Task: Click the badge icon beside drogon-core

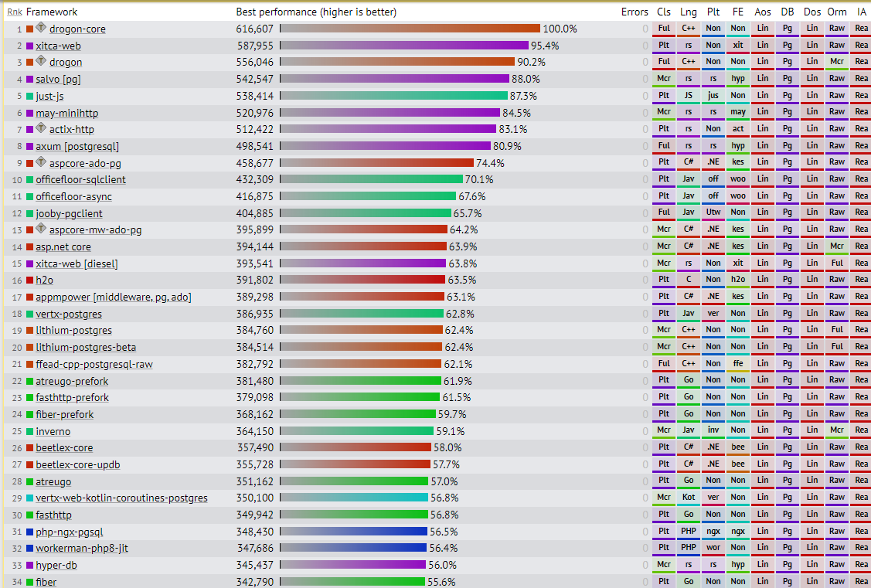Action: pos(41,28)
